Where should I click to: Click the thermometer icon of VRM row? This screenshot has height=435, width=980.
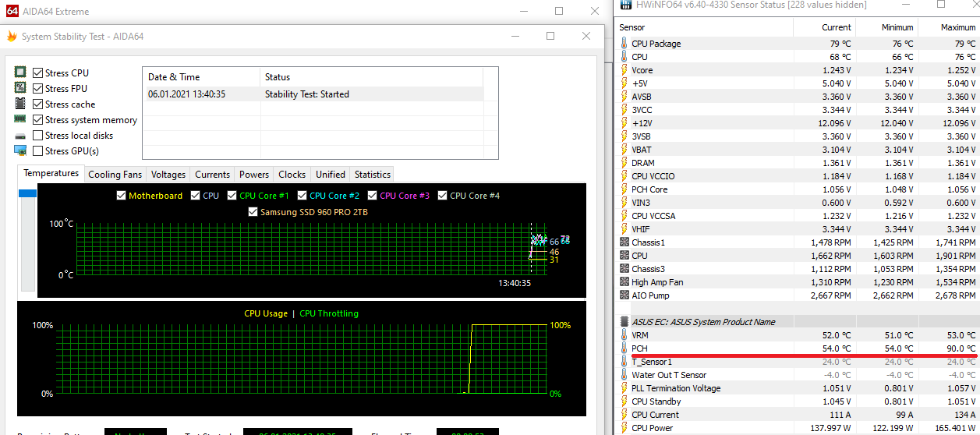624,335
